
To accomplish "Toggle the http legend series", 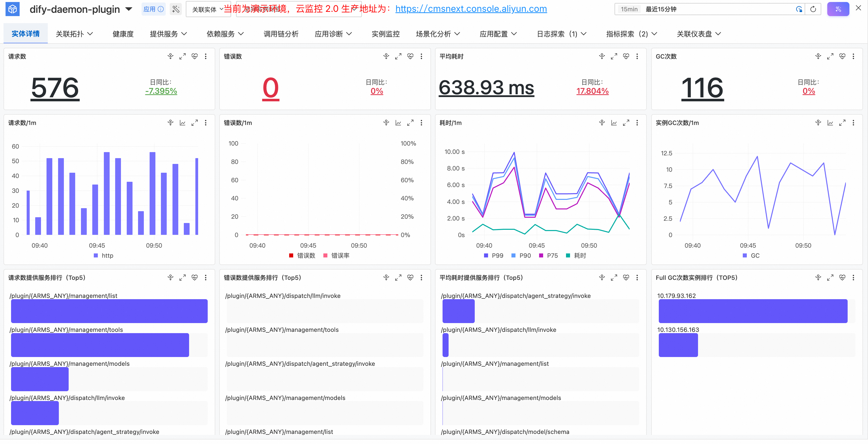I will point(103,255).
